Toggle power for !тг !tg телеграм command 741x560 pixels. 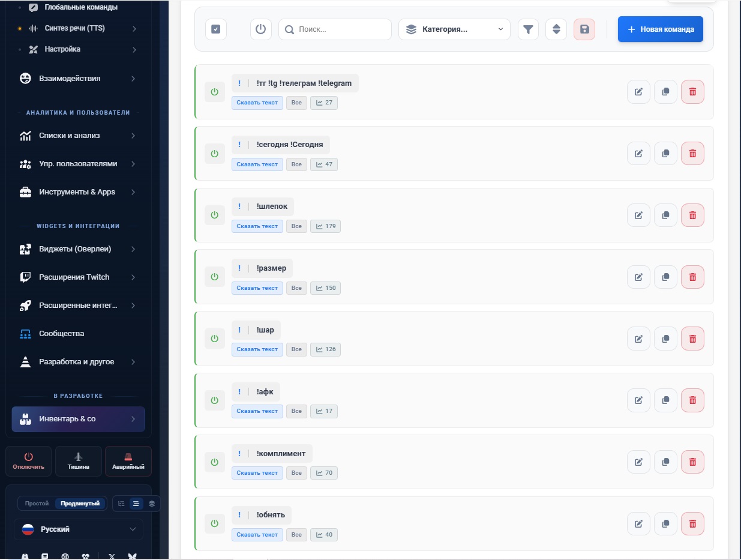tap(215, 92)
